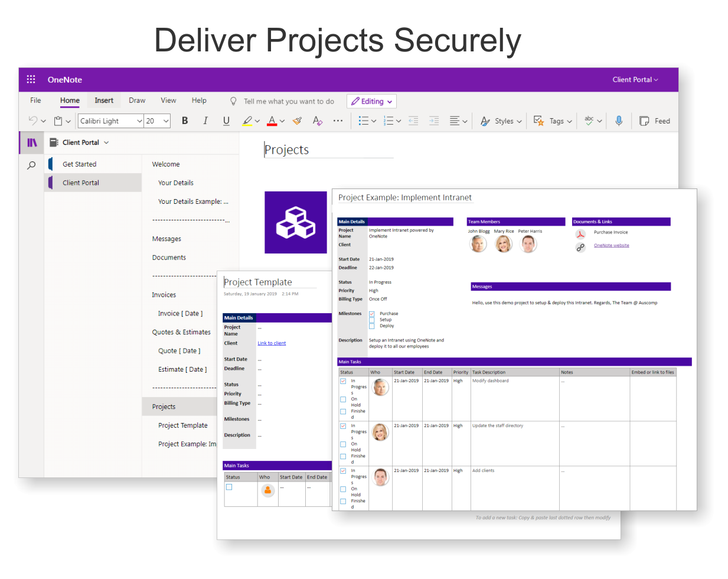Toggle Italic formatting
Viewport: 728px width, 579px height.
point(205,121)
